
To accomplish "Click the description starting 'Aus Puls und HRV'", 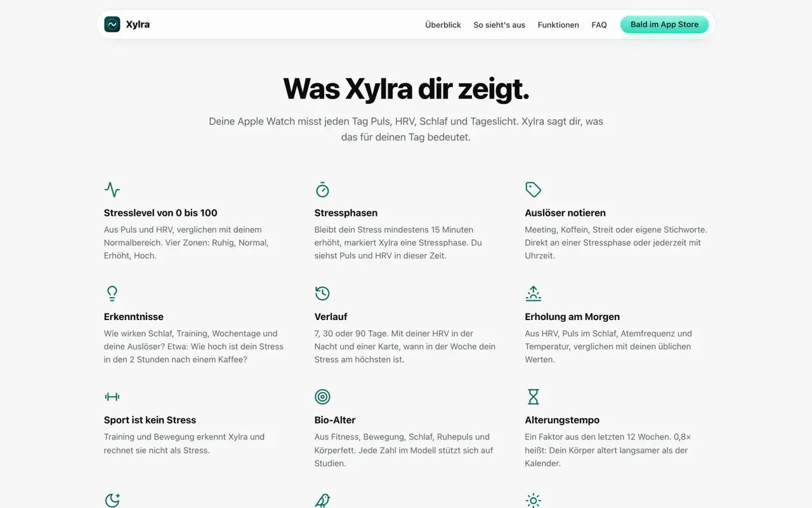I will [187, 243].
